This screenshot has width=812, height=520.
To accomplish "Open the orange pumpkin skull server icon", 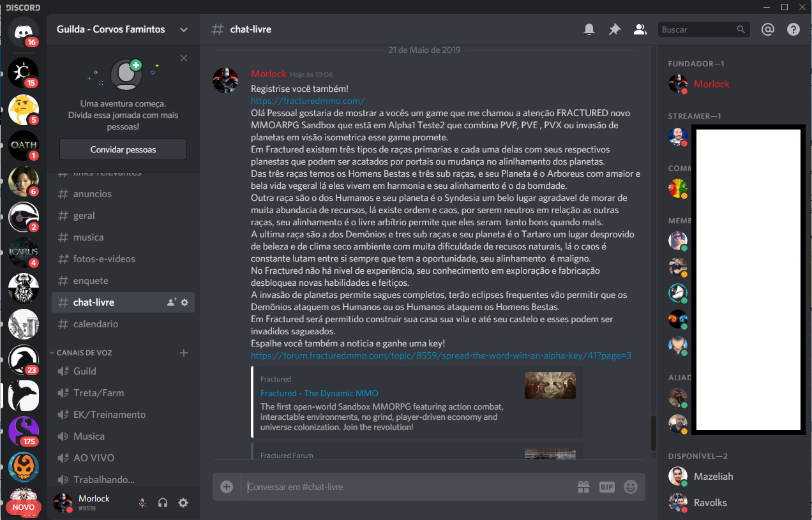I will coord(24,467).
